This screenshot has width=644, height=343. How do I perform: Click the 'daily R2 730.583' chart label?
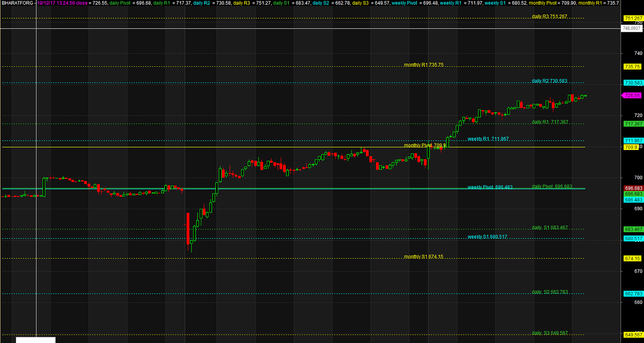pos(549,81)
